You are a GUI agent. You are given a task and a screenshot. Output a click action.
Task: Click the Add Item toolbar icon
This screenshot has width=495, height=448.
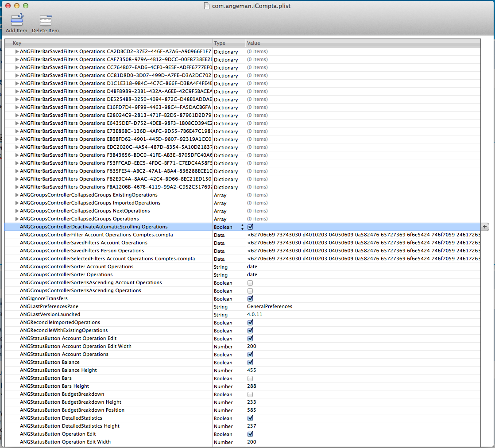[16, 20]
